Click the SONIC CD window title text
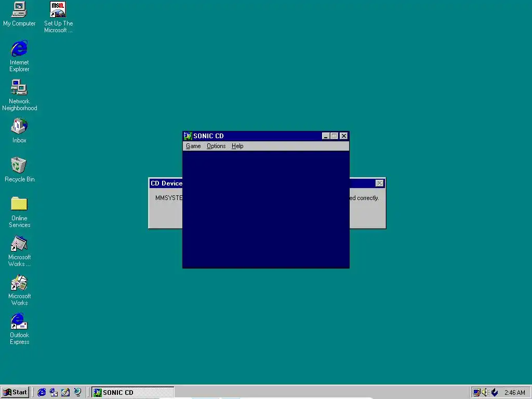This screenshot has height=399, width=532. [x=208, y=136]
